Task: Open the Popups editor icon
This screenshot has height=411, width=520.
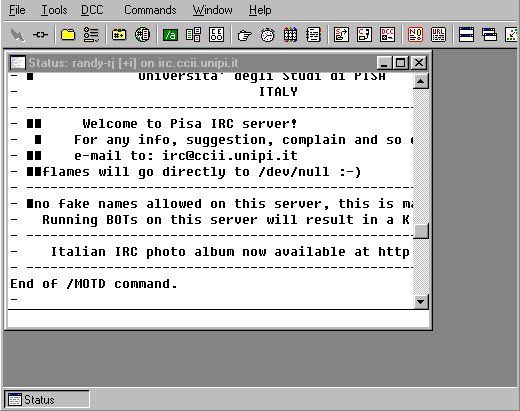Action: point(193,35)
